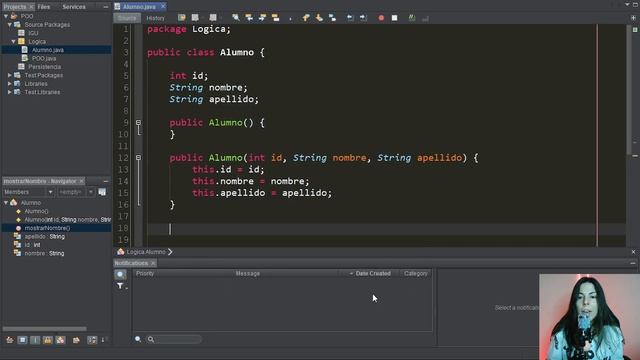Expand the Test Packages node
Image resolution: width=640 pixels, height=360 pixels.
[10, 75]
